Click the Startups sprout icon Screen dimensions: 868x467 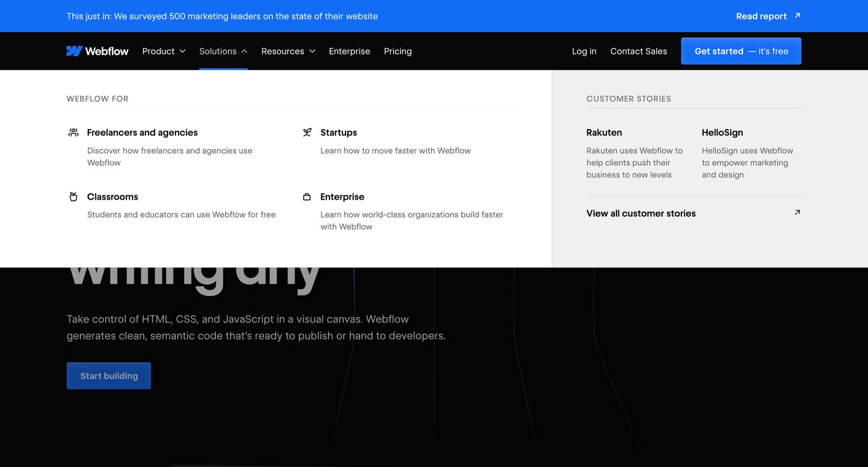coord(307,133)
